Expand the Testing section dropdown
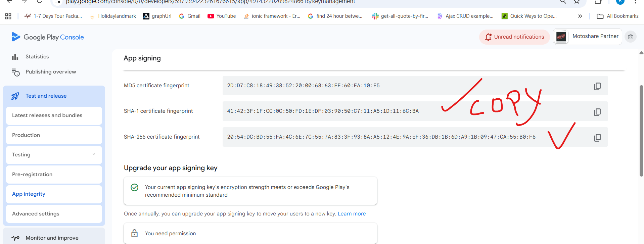644x244 pixels. 94,154
